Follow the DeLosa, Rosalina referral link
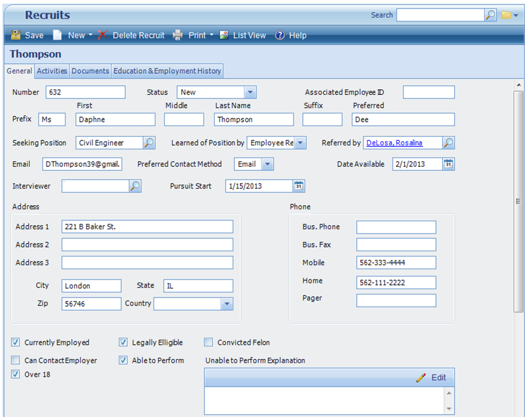 [x=396, y=143]
